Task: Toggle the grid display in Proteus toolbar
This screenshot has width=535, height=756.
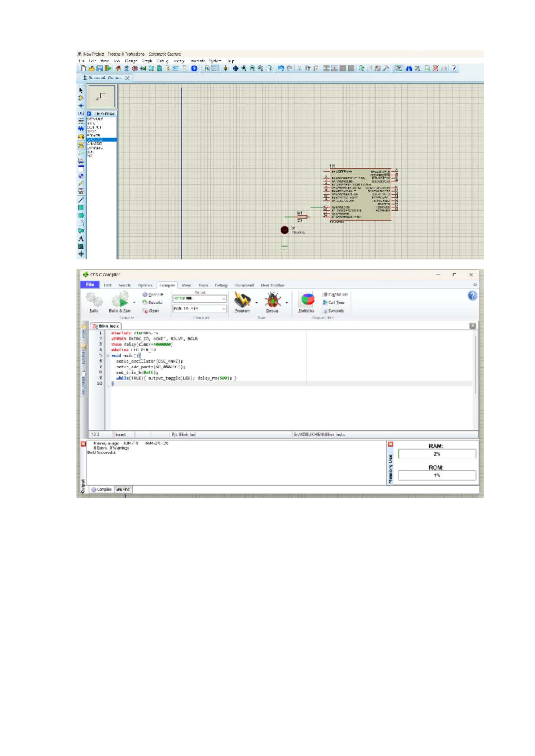Action: [x=215, y=69]
